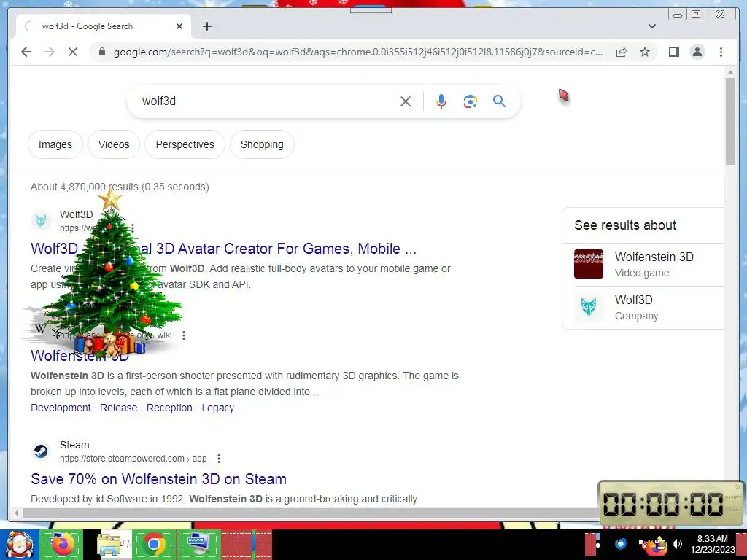The width and height of the screenshot is (747, 560).
Task: Click the Wolf3D site favicon
Action: [41, 220]
